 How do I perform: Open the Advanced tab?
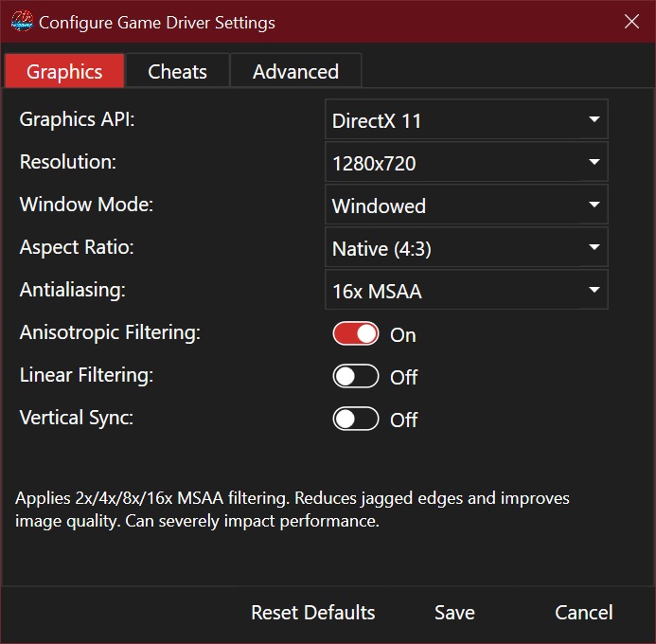(295, 71)
